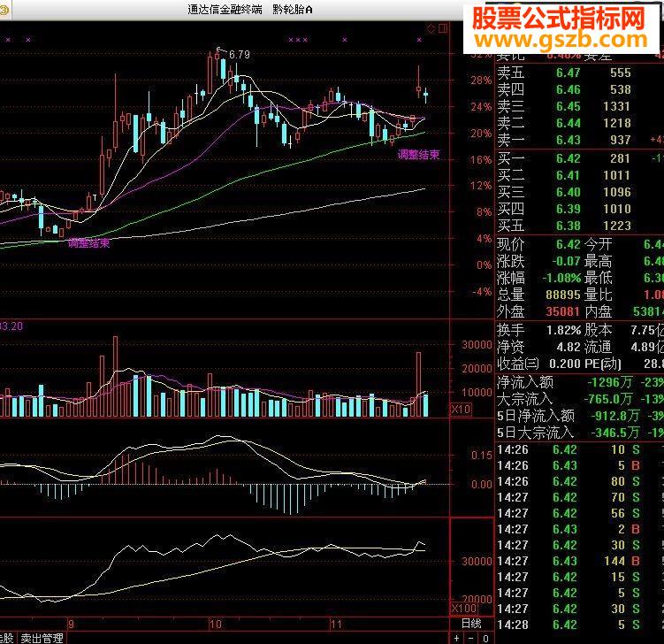
Task: Click the purple x marker beneath the diamond icon
Action: point(419,40)
